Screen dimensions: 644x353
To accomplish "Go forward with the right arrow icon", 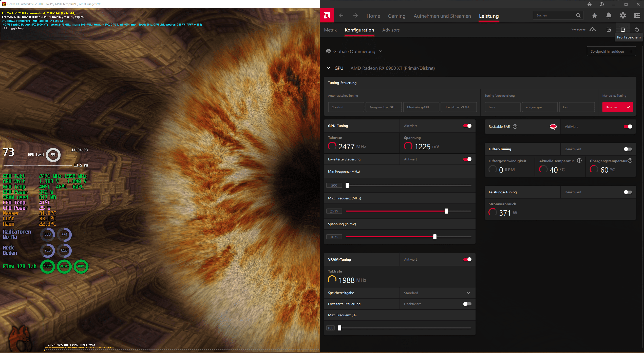I will tap(355, 16).
